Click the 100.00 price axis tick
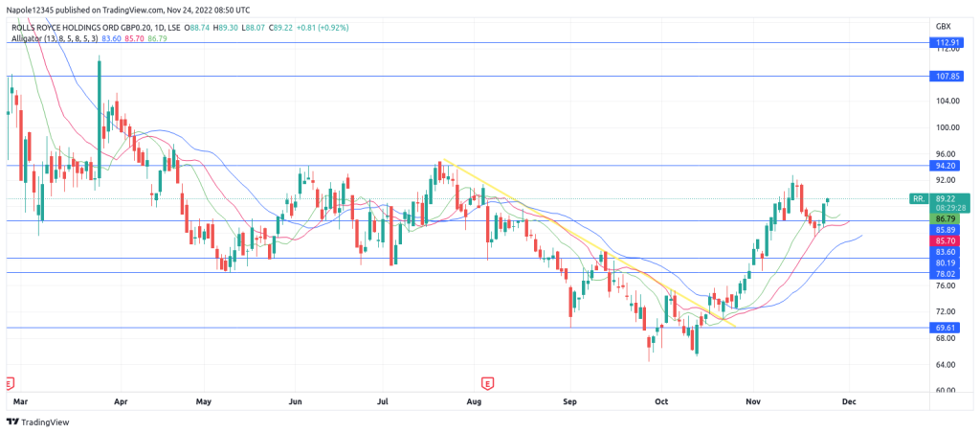 (947, 127)
